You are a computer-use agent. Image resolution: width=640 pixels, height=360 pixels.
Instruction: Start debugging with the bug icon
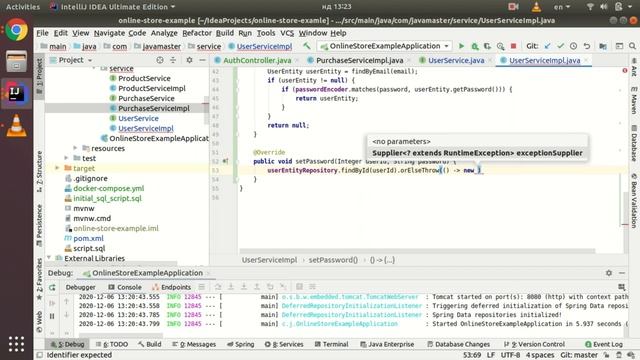click(x=475, y=46)
